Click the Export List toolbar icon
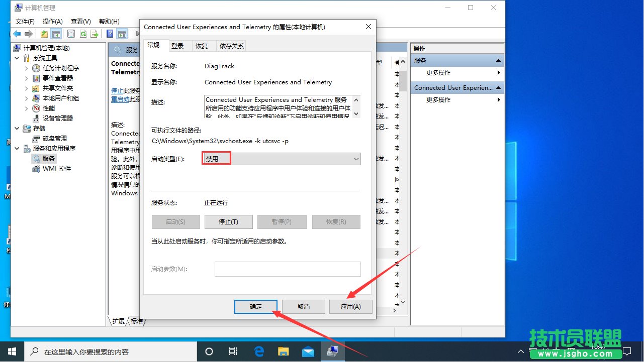The image size is (644, 362). pos(94,34)
